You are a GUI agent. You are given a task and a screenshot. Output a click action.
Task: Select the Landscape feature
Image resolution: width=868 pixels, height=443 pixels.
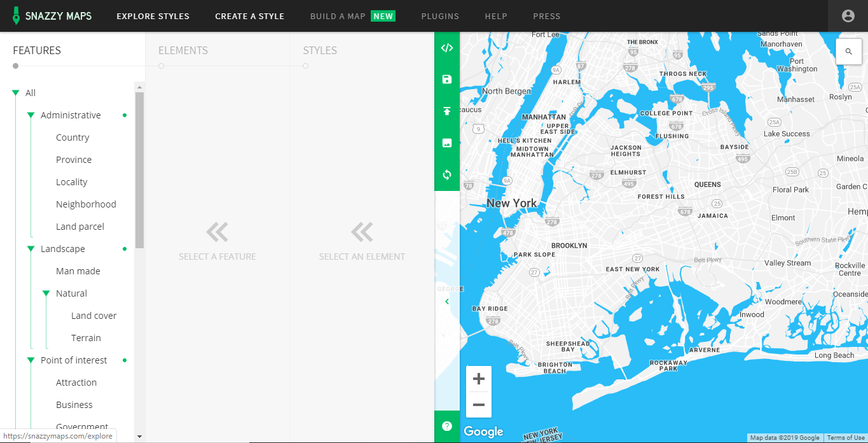[63, 249]
